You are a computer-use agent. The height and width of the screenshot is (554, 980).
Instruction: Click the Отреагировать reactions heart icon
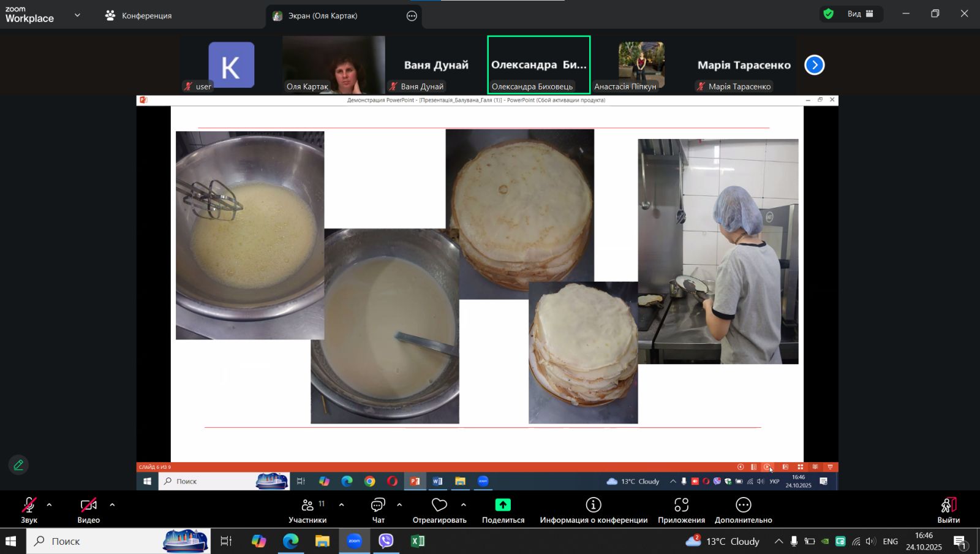439,505
